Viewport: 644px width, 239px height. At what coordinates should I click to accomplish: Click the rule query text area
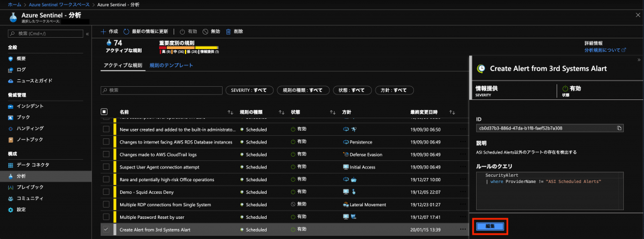tap(550, 191)
